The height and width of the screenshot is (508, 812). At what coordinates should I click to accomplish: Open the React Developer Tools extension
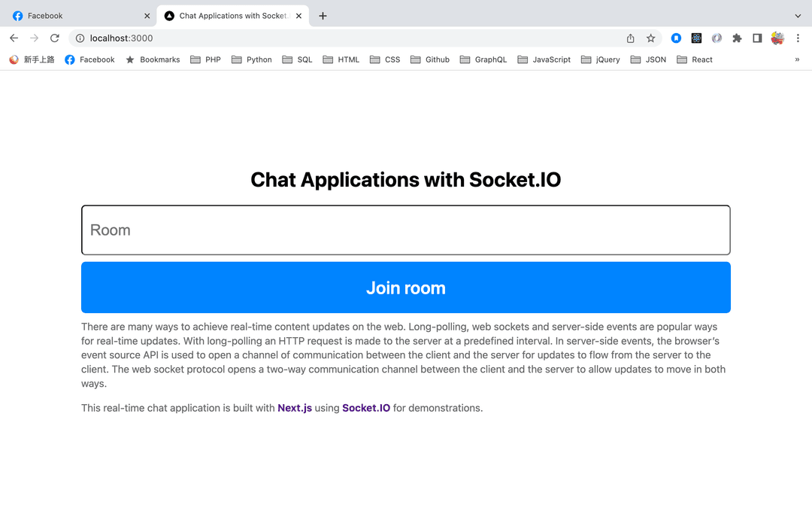point(696,38)
